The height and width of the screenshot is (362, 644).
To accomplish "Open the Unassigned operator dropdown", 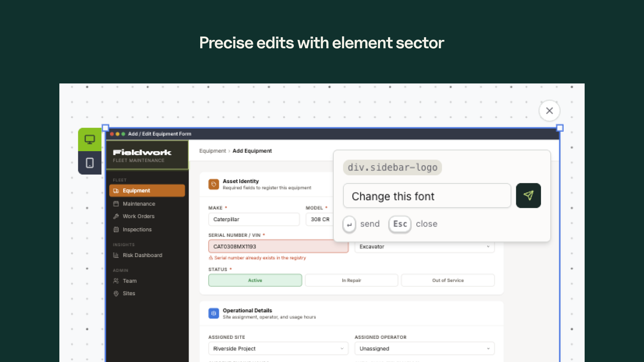I will click(424, 348).
